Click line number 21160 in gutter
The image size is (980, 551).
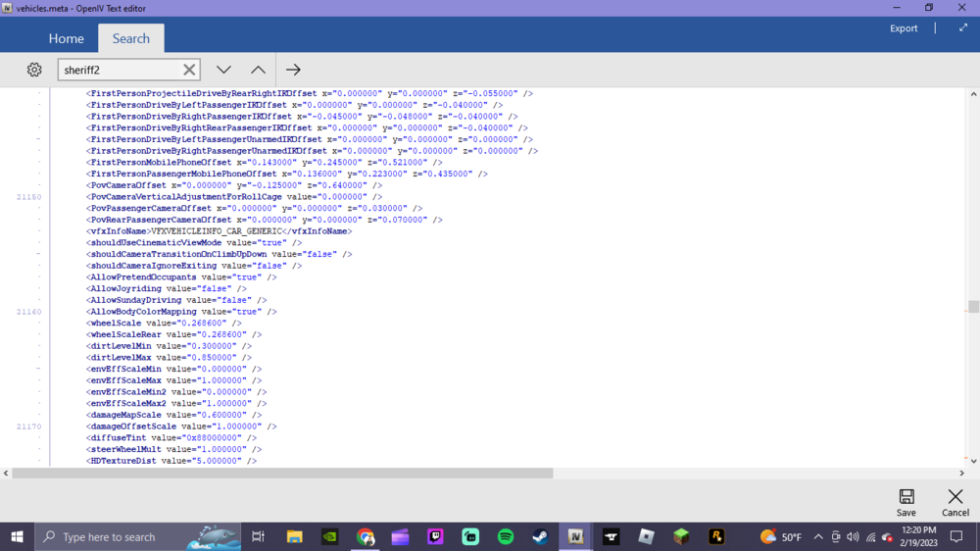click(x=28, y=312)
